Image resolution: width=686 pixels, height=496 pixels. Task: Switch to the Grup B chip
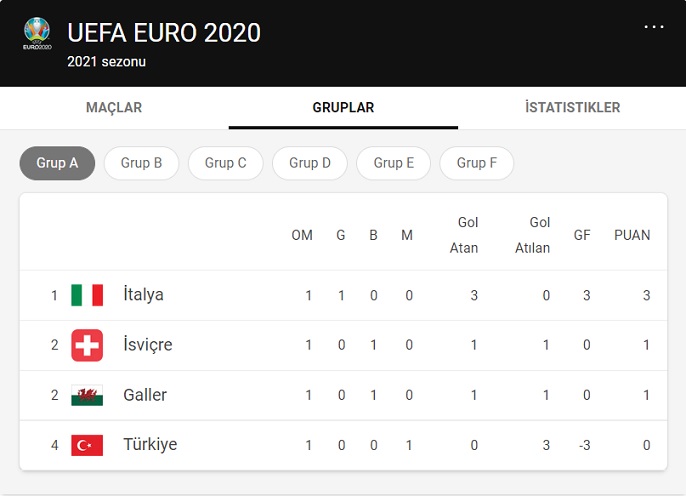141,163
